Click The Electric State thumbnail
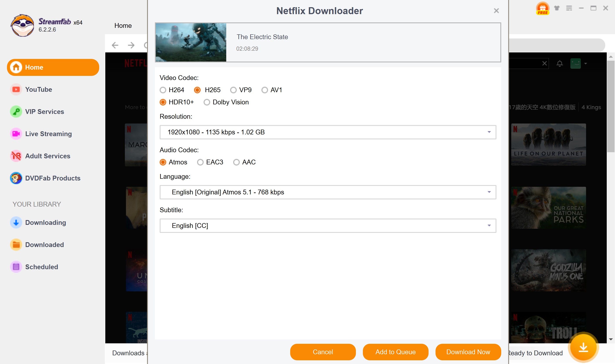The image size is (615, 364). (x=191, y=42)
